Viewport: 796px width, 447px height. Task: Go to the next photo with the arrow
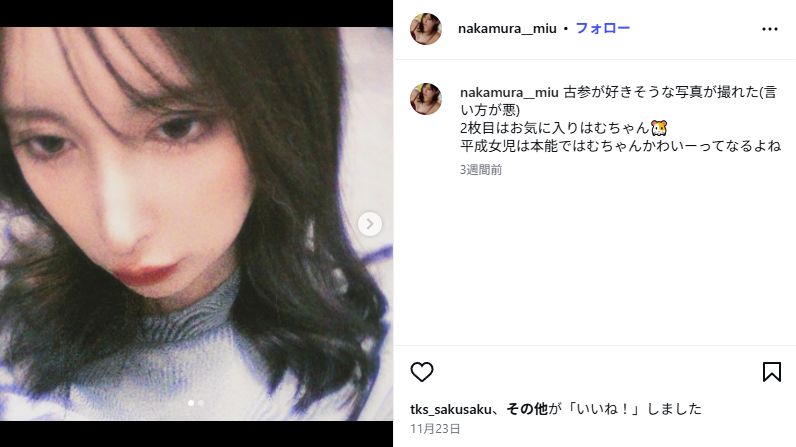pos(370,224)
